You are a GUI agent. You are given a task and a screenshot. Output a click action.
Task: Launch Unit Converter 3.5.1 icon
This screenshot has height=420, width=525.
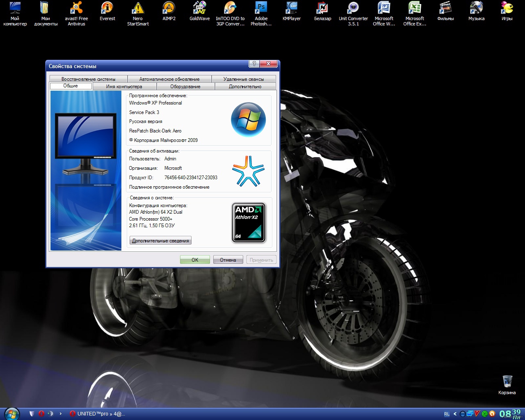[353, 14]
